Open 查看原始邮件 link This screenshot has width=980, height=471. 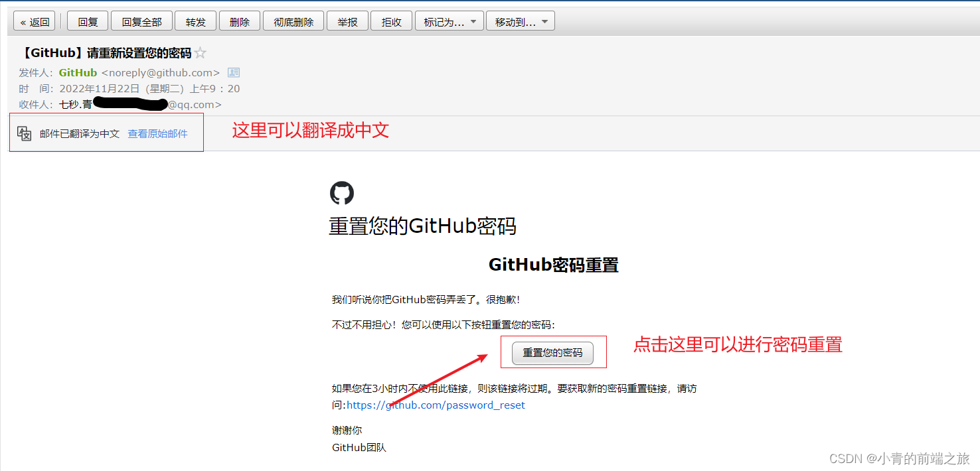[157, 133]
